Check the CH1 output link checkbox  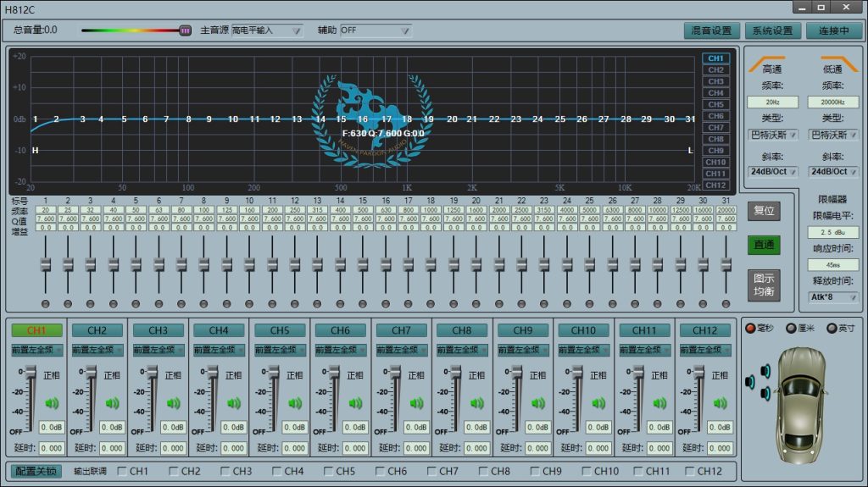pyautogui.click(x=122, y=471)
